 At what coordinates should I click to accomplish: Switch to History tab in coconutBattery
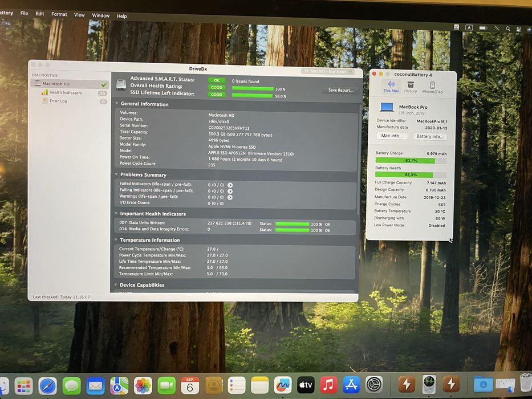point(411,87)
